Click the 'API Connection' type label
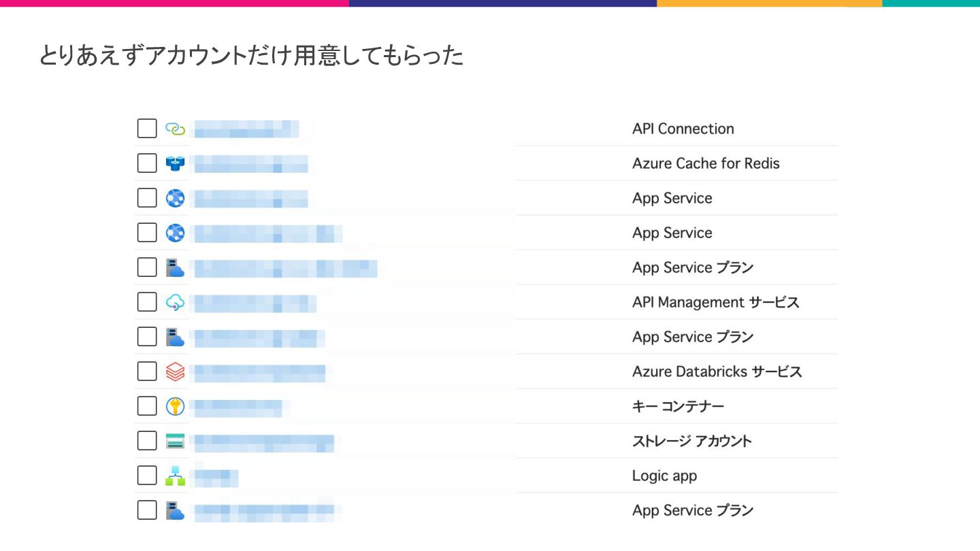The width and height of the screenshot is (980, 551). (x=683, y=129)
